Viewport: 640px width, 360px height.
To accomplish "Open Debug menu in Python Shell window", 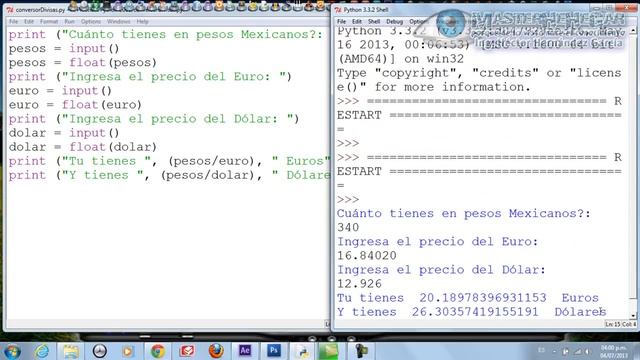I will pos(394,21).
